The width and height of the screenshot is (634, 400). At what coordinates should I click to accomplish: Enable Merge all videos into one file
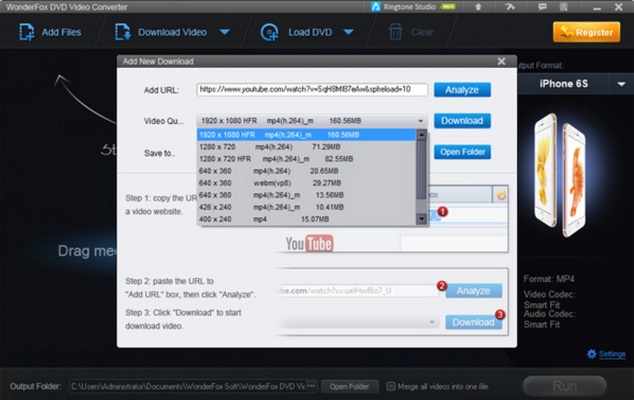pyautogui.click(x=390, y=387)
